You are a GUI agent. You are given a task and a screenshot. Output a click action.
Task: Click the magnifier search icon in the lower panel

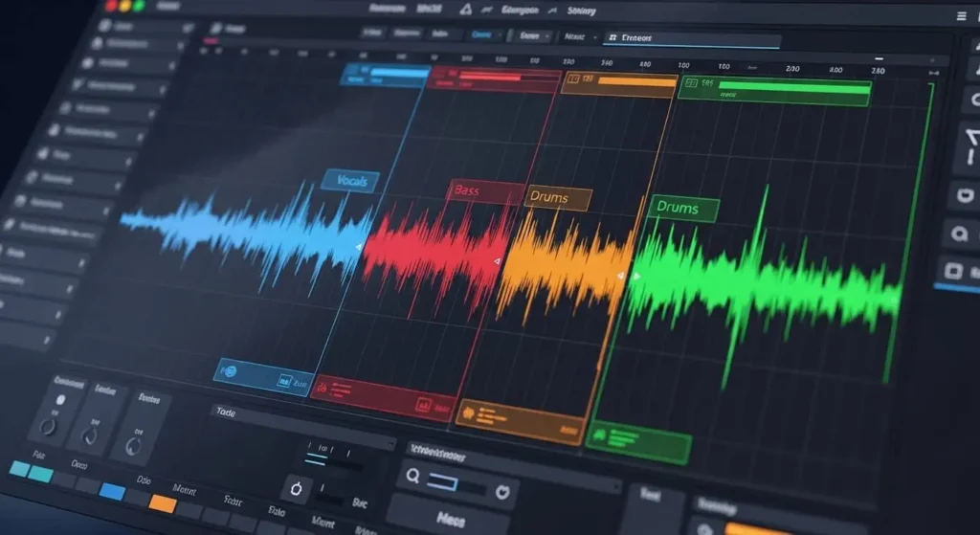[x=412, y=476]
